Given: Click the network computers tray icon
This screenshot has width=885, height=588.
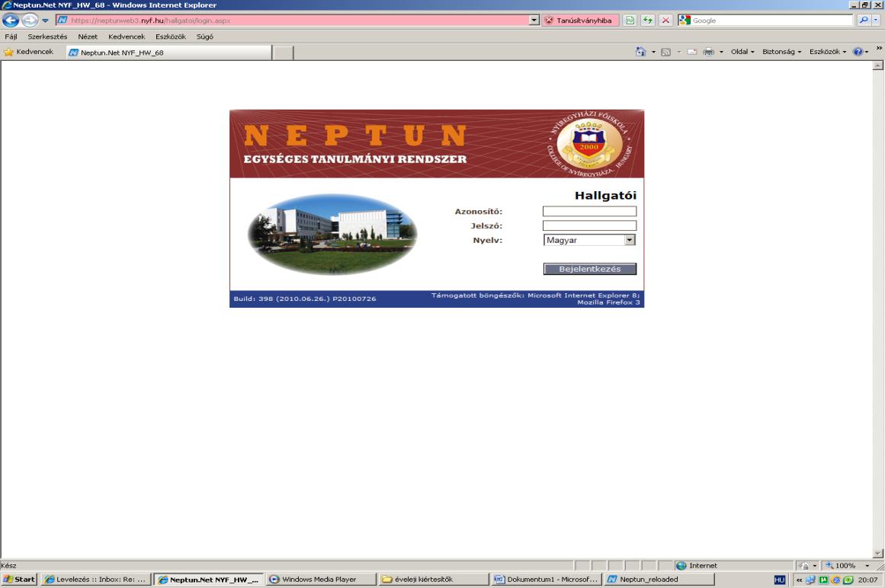Looking at the screenshot, I should [x=810, y=580].
